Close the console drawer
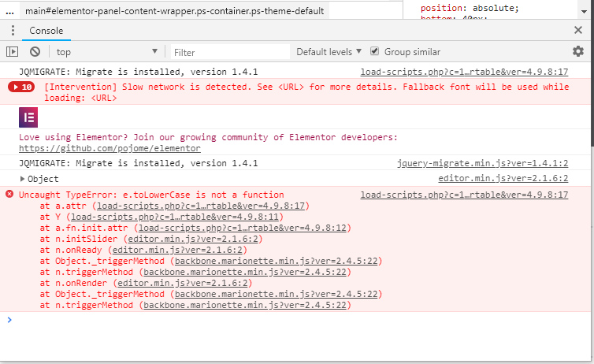Screen dimensions: 594x364 coord(578,30)
